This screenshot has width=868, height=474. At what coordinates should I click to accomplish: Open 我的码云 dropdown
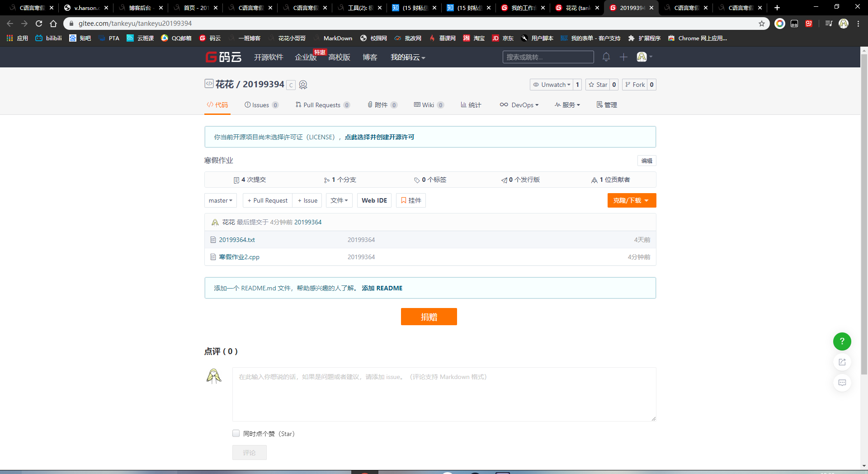tap(408, 57)
